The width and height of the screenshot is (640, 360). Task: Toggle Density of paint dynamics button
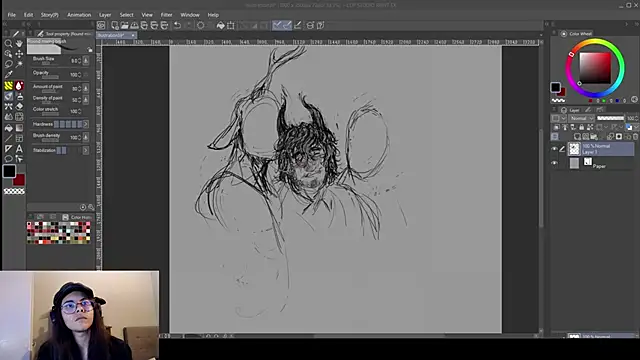(86, 100)
